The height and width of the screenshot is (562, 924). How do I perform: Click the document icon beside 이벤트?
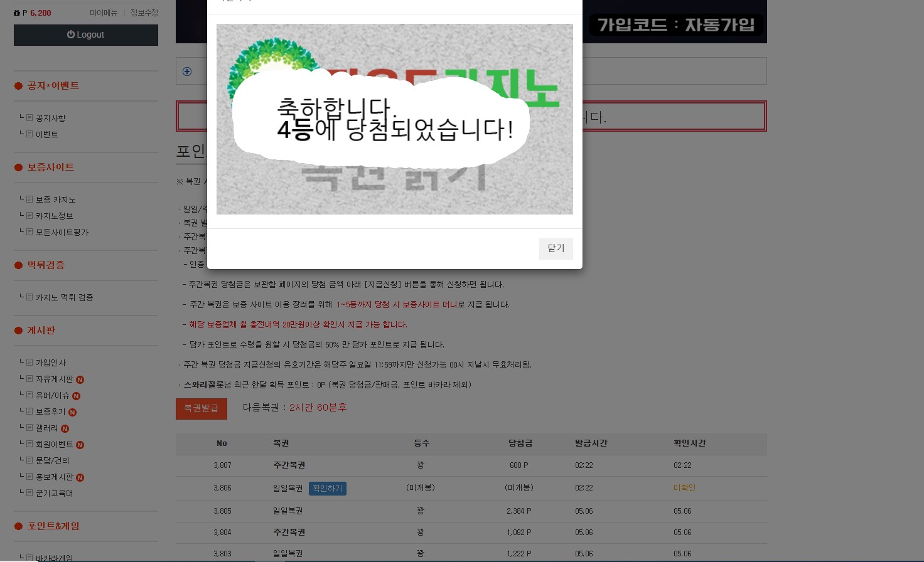(30, 134)
